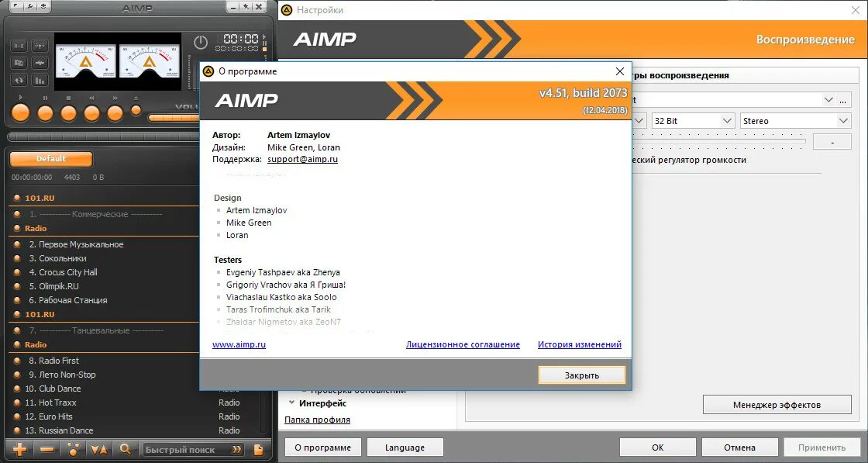This screenshot has height=463, width=868.
Task: Click О программе button in settings
Action: click(322, 447)
